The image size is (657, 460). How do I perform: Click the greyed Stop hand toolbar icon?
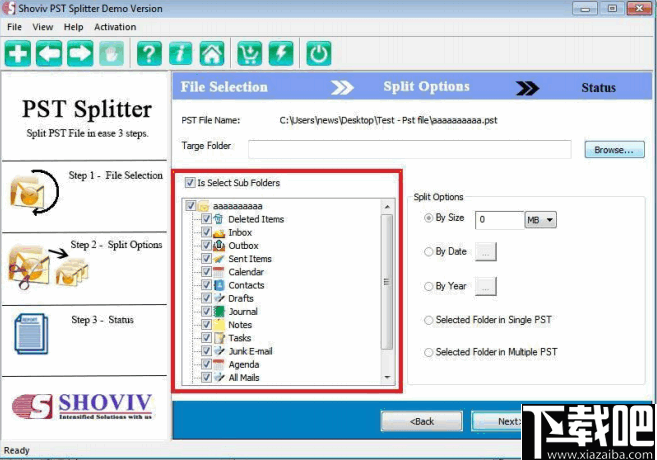point(111,53)
